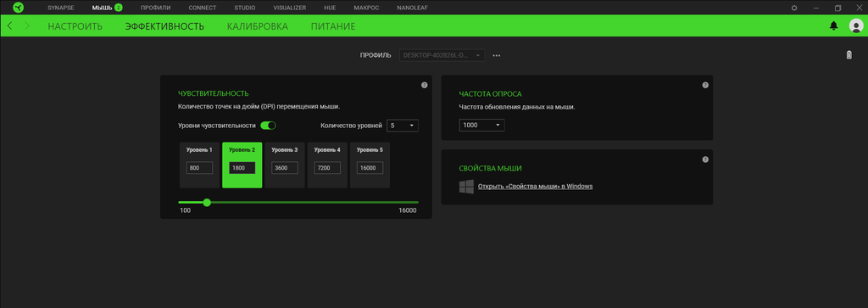Viewport: 868px width, 308px height.
Task: Go to the КАЛИБРОВКА section
Action: point(258,26)
